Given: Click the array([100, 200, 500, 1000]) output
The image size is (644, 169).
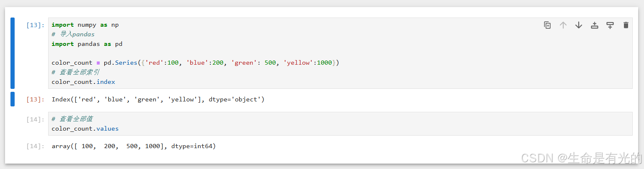Looking at the screenshot, I should click(x=134, y=146).
